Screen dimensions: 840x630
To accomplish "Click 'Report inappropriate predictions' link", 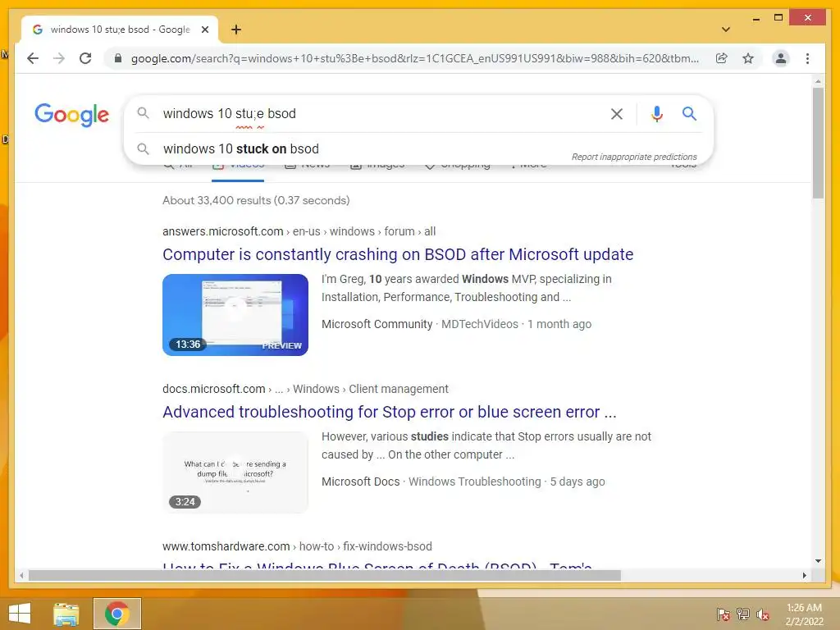I will click(634, 157).
